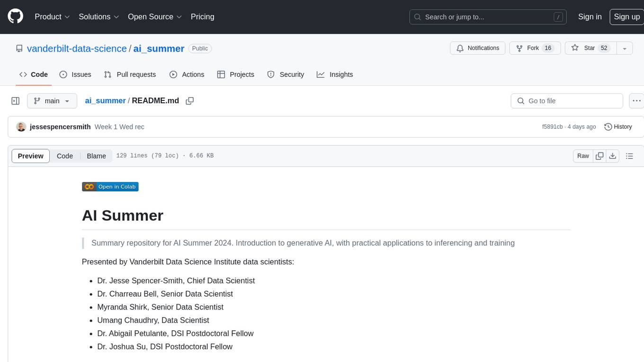
Task: Click the repository icon beside the owner name
Action: (x=19, y=48)
